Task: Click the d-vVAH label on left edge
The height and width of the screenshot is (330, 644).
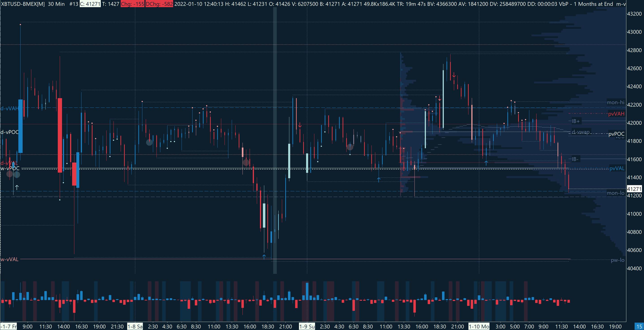Action: point(9,108)
